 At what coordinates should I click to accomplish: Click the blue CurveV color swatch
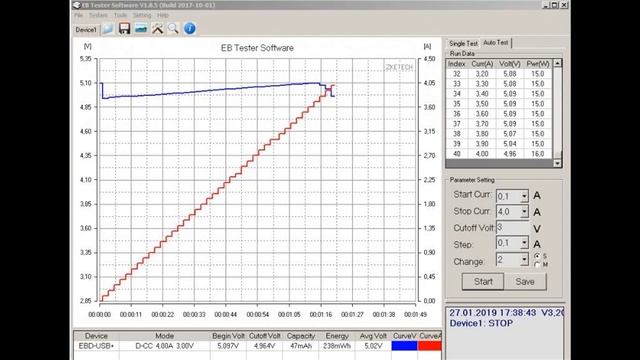pos(404,346)
